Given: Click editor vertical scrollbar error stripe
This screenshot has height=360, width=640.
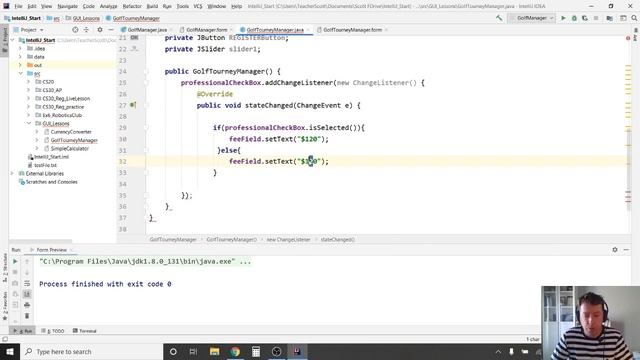Looking at the screenshot, I should 628,135.
